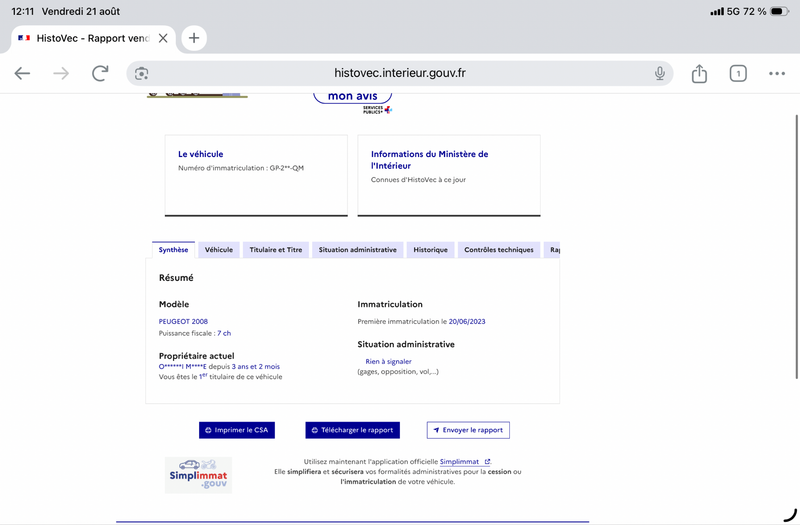This screenshot has height=525, width=800.
Task: Switch to the Véhicule tab
Action: pyautogui.click(x=219, y=249)
